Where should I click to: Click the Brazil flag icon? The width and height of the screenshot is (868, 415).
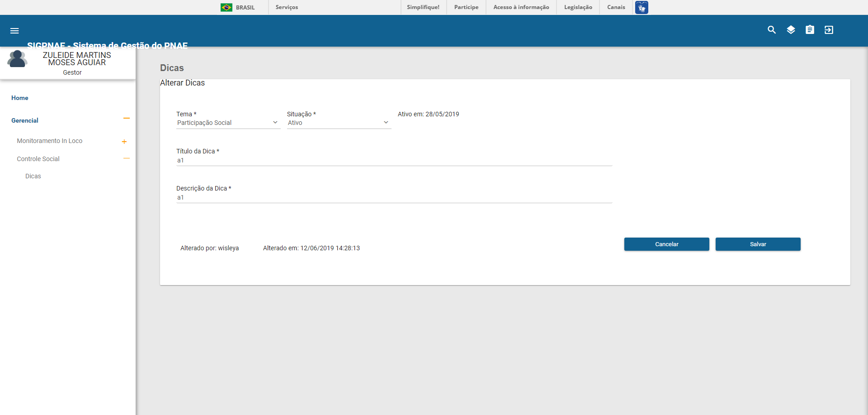point(226,7)
